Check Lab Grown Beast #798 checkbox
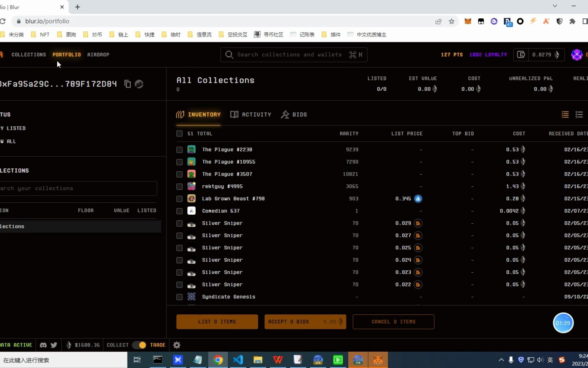This screenshot has height=368, width=588. pyautogui.click(x=179, y=199)
